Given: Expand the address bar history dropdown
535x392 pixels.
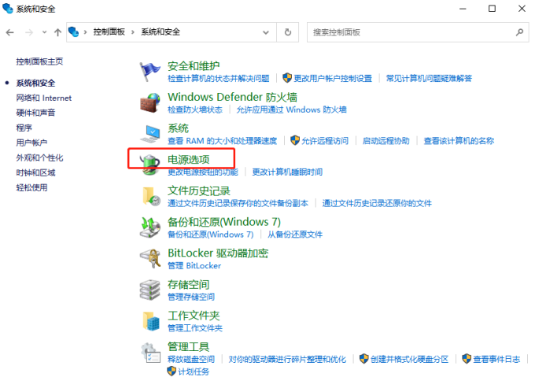Looking at the screenshot, I should coord(266,32).
